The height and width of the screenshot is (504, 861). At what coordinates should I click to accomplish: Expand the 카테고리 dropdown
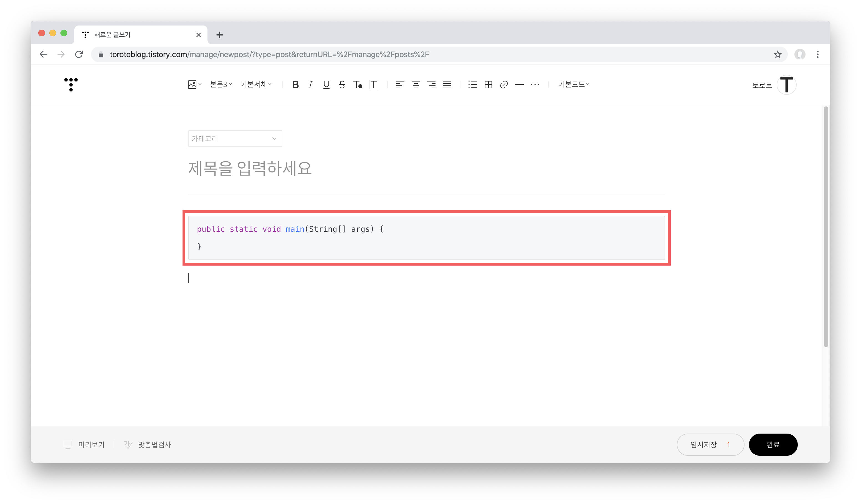(235, 139)
